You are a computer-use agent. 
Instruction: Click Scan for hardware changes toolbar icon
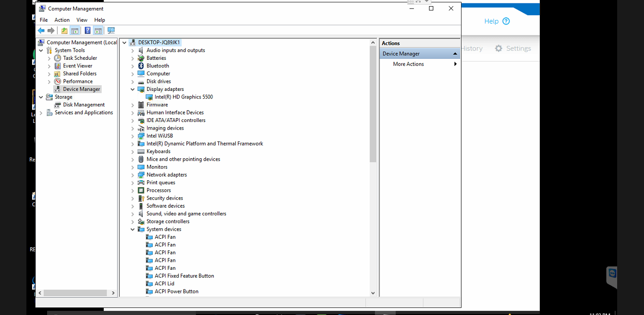point(111,31)
